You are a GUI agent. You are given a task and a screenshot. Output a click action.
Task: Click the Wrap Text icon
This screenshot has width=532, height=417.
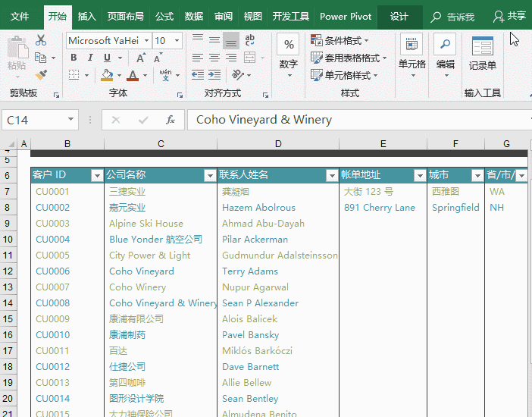[249, 40]
